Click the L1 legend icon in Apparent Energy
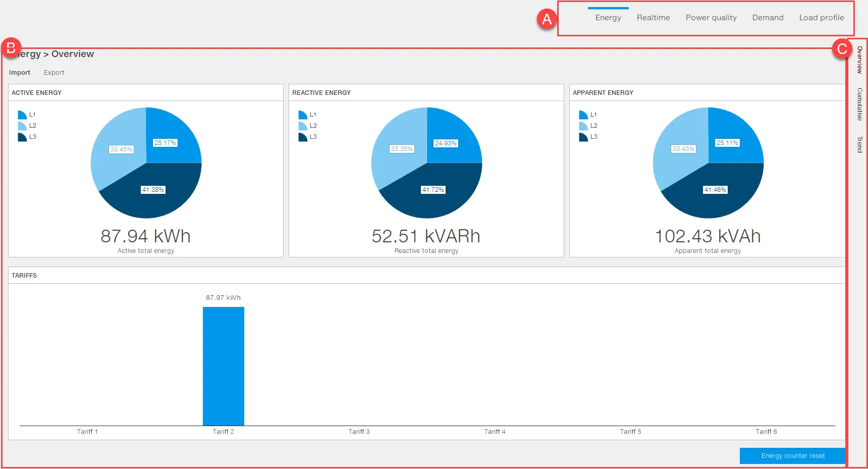868x469 pixels. click(x=583, y=115)
